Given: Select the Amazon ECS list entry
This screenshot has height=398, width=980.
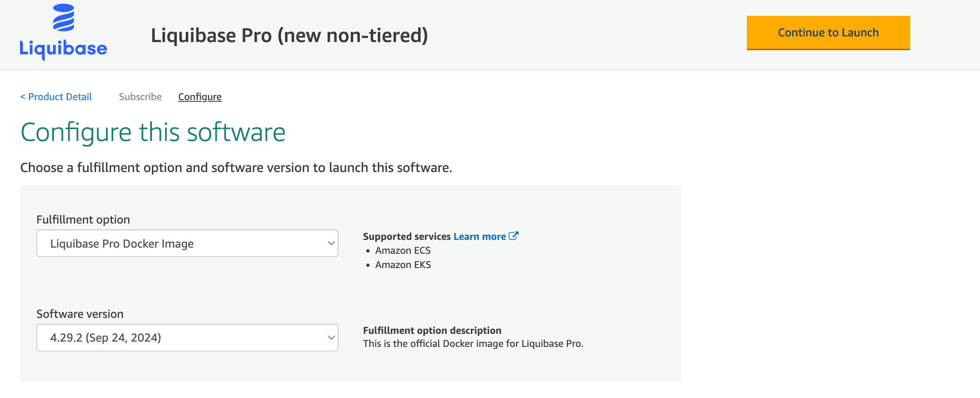Looking at the screenshot, I should click(x=403, y=250).
